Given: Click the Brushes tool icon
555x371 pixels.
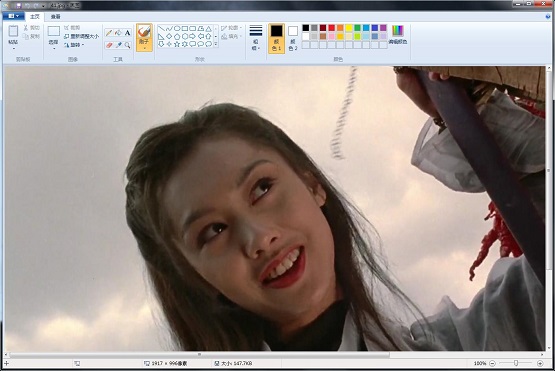Looking at the screenshot, I should (x=144, y=32).
